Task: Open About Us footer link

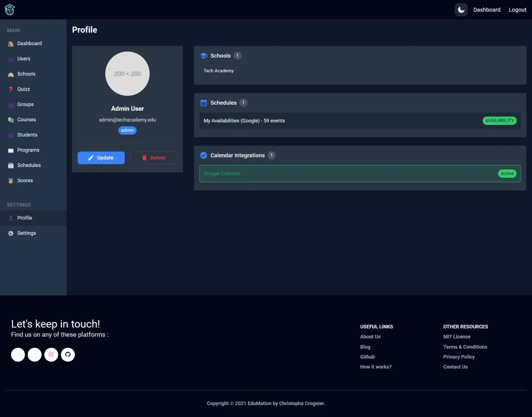Action: coord(370,337)
